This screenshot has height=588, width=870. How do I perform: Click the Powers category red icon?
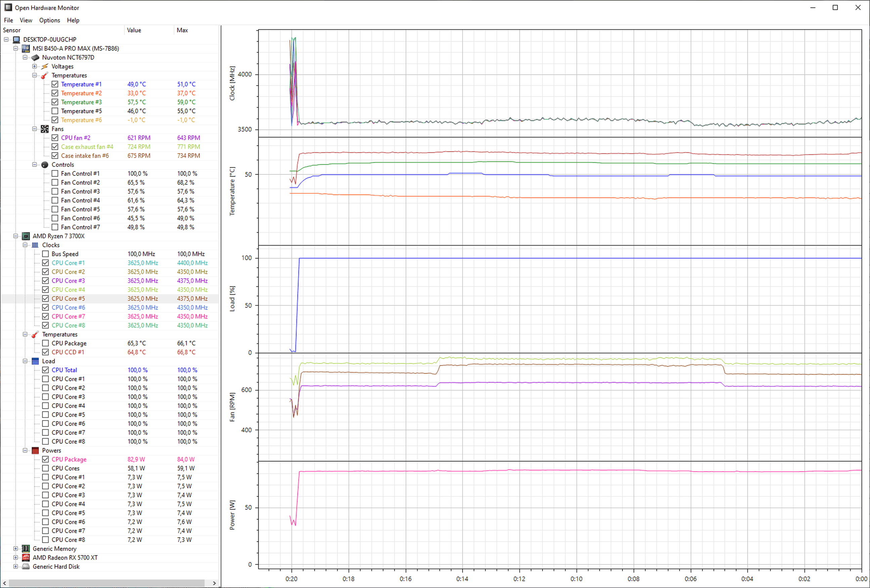[x=35, y=451]
